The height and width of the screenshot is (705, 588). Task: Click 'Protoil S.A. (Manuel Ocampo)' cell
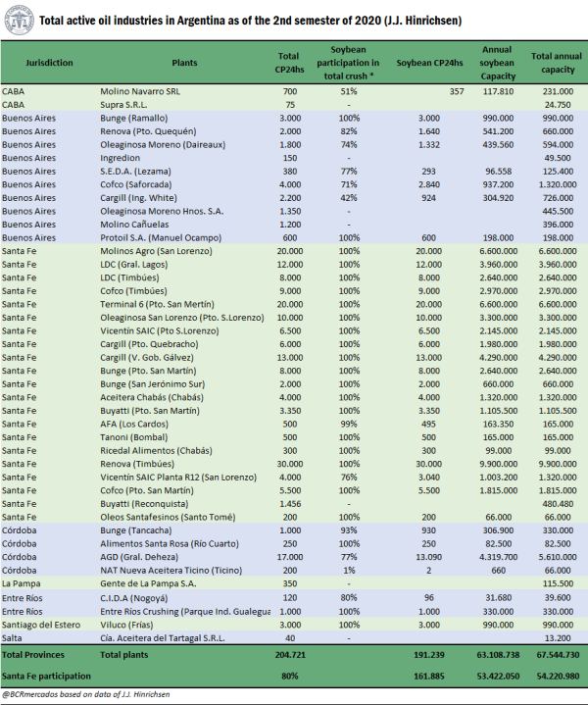click(x=161, y=238)
